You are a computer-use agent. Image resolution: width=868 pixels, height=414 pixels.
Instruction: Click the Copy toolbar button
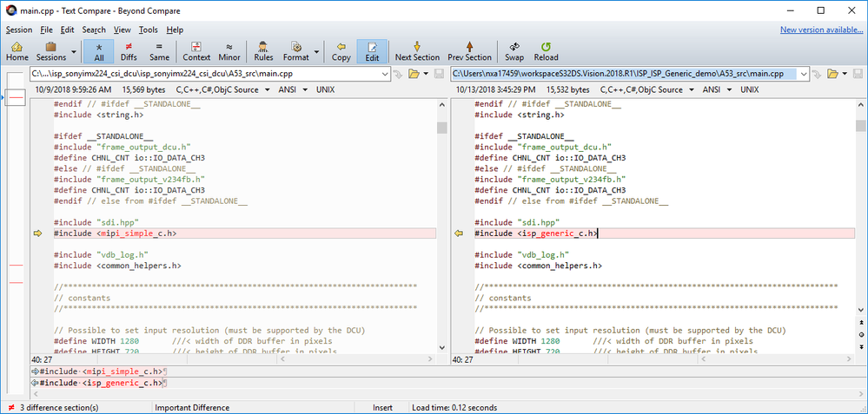pyautogui.click(x=341, y=51)
